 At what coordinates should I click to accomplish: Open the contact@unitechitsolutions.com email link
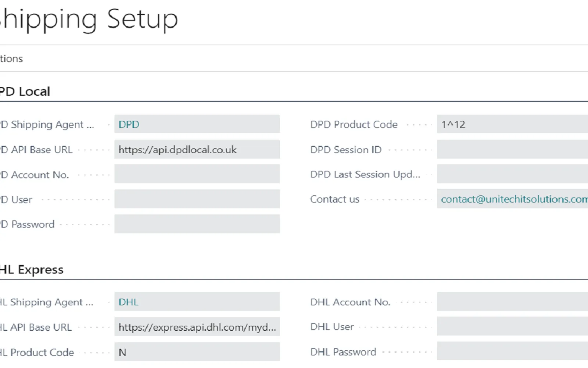514,199
